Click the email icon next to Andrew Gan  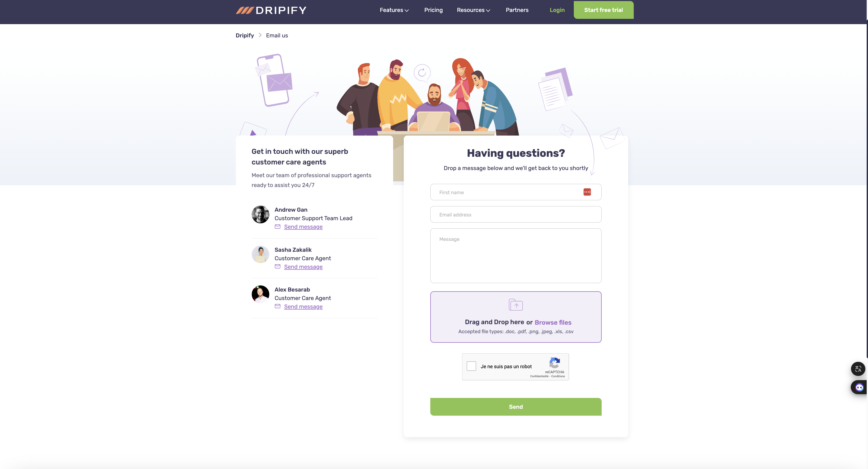[x=277, y=227]
